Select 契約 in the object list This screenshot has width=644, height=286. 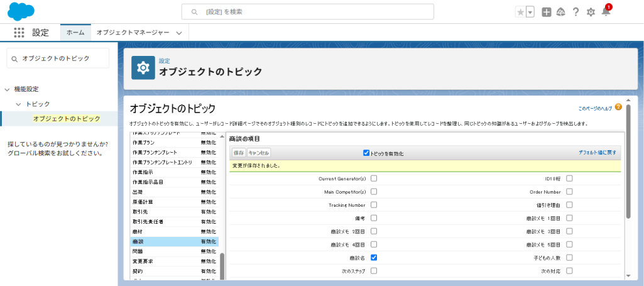click(x=175, y=272)
